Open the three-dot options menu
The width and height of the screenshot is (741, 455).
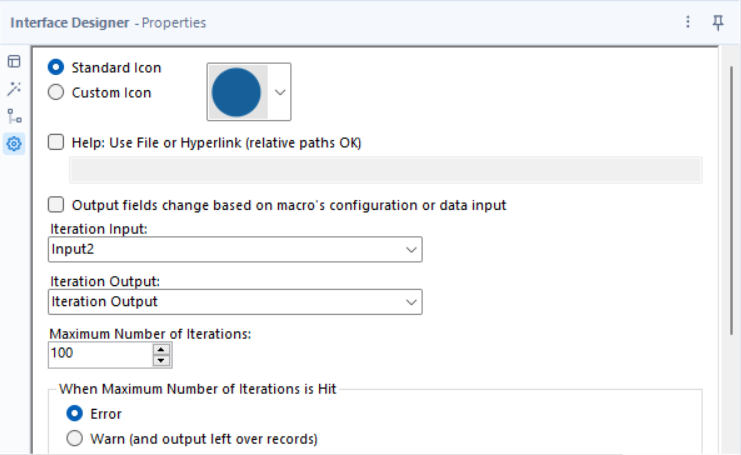coord(688,22)
